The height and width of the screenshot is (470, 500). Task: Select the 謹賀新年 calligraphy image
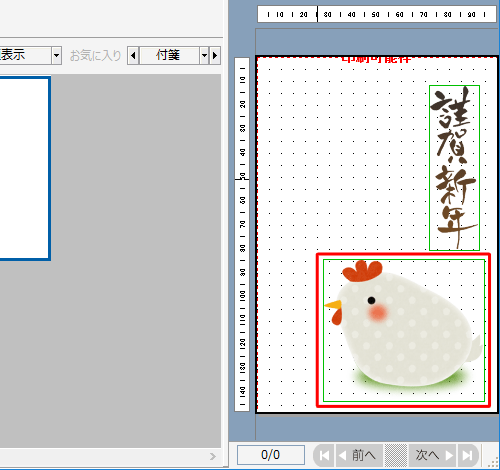tap(454, 168)
